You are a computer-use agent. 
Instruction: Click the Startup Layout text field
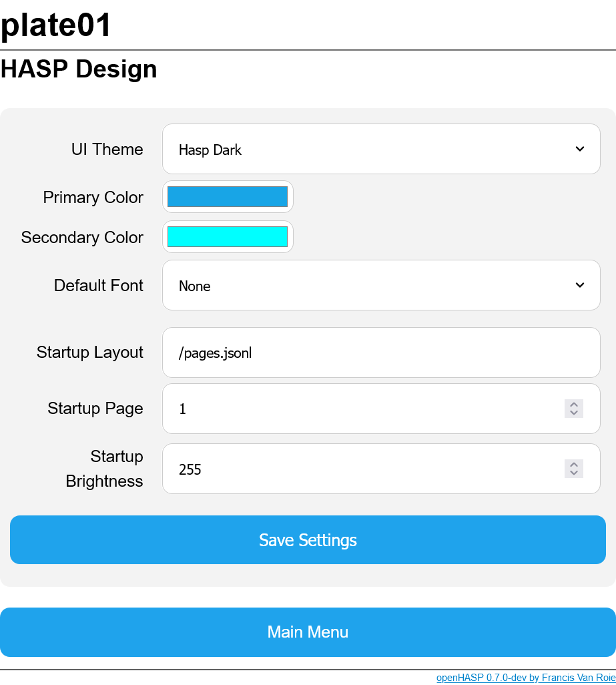380,353
